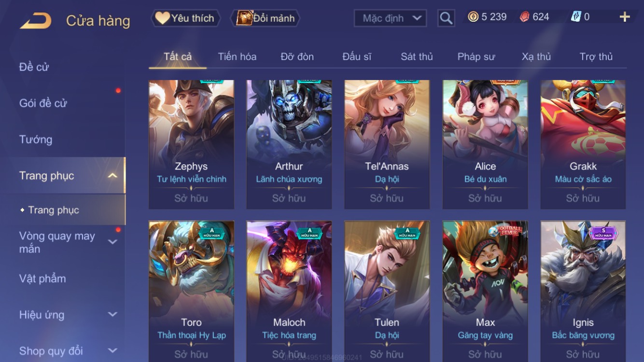Click the red ruby currency icon
The width and height of the screenshot is (644, 362).
tap(525, 17)
